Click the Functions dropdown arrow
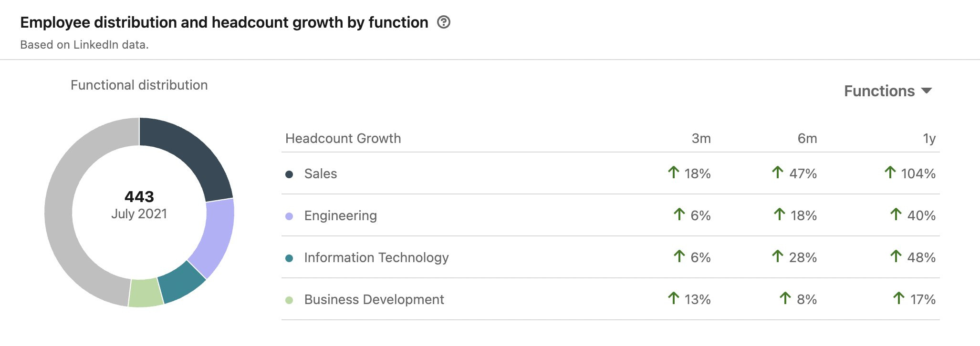 pyautogui.click(x=927, y=91)
